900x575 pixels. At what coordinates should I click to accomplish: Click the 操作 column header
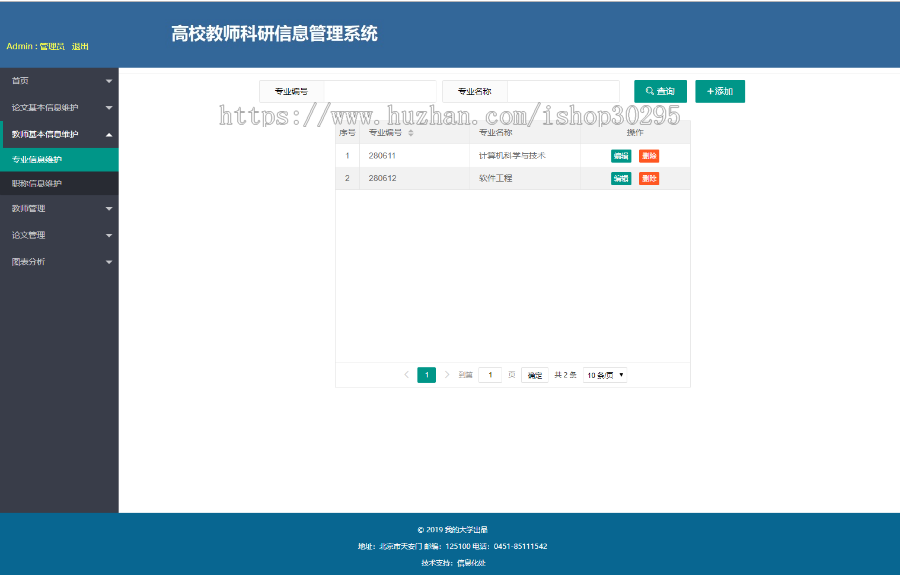[635, 133]
